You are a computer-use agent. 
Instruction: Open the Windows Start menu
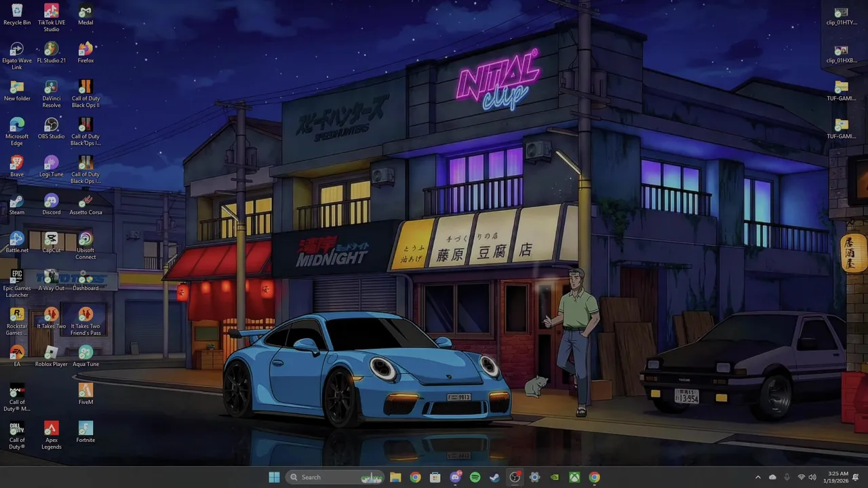point(274,477)
